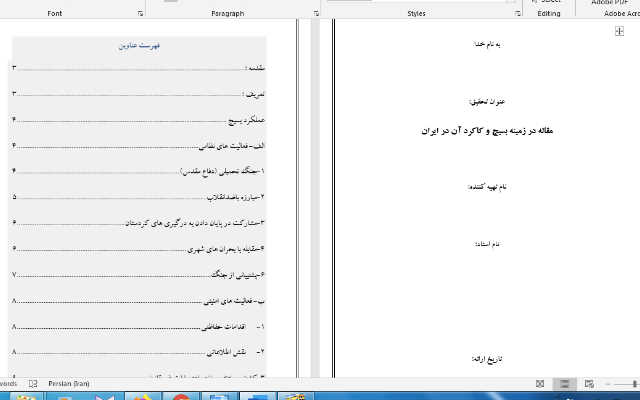Click the zoom slider in status bar
Screen dimensions: 640x400
tap(628, 384)
